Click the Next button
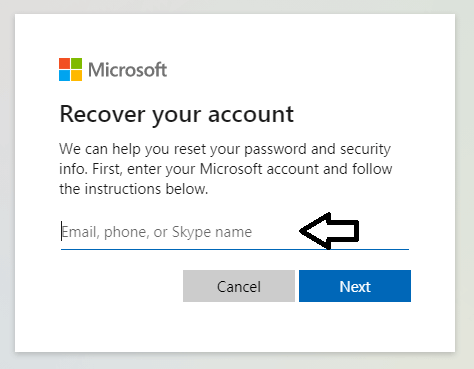 click(x=355, y=286)
